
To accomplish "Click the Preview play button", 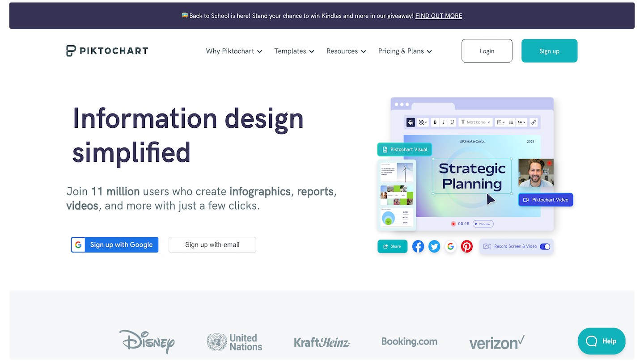I will click(x=483, y=224).
